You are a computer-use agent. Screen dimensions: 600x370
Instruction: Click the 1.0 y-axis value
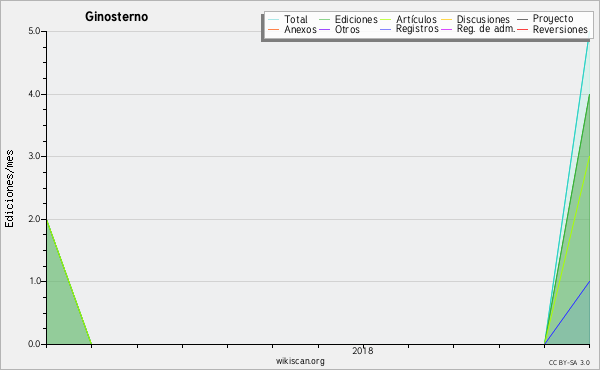pyautogui.click(x=34, y=281)
